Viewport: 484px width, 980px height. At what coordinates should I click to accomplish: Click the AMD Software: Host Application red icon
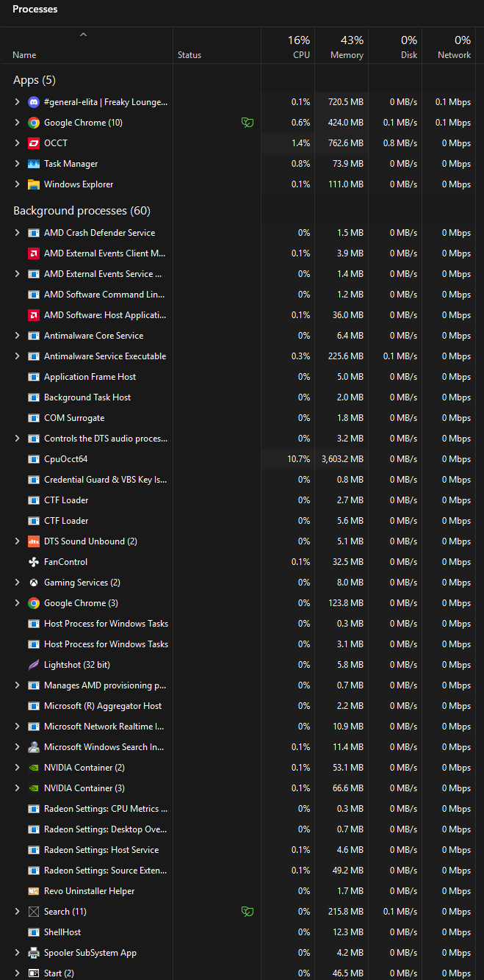tap(34, 315)
